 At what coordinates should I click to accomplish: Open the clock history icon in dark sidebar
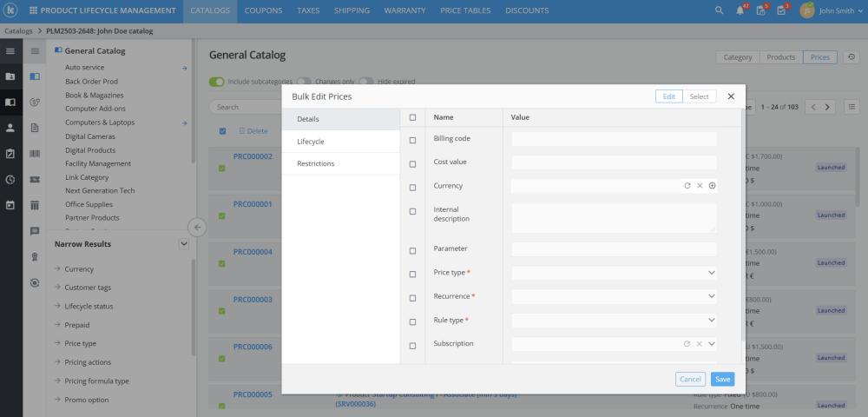point(10,180)
